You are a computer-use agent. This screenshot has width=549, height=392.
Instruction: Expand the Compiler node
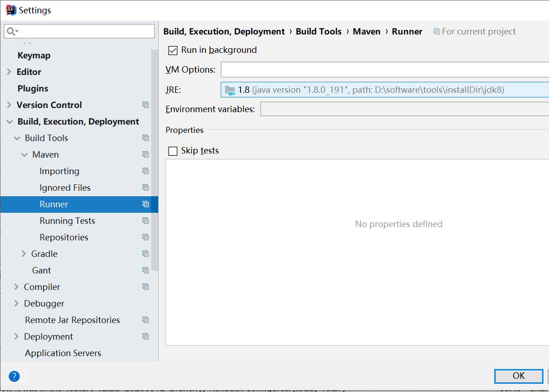pos(16,287)
